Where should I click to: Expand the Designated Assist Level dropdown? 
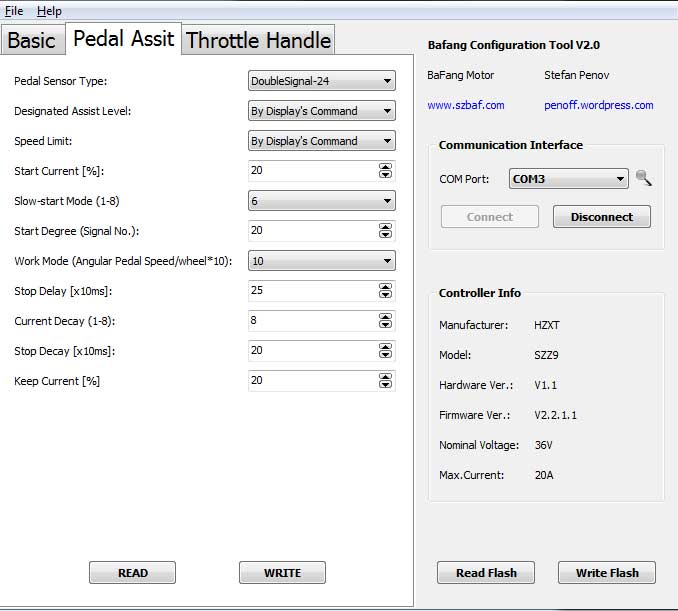321,111
